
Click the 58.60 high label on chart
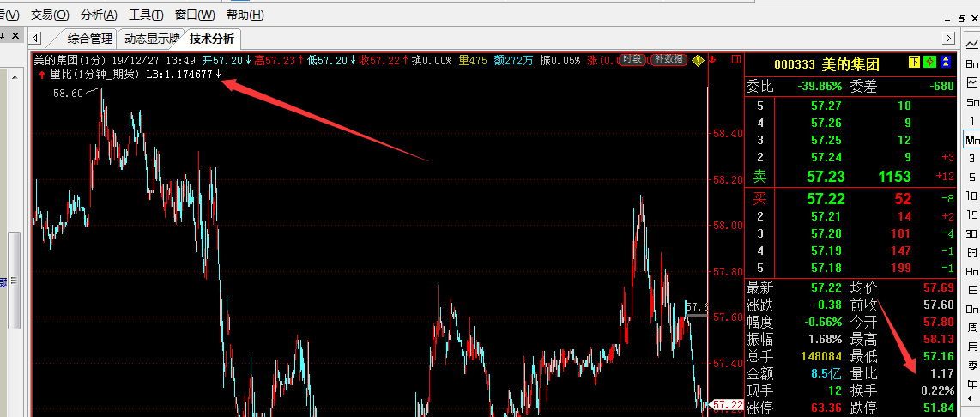click(68, 94)
